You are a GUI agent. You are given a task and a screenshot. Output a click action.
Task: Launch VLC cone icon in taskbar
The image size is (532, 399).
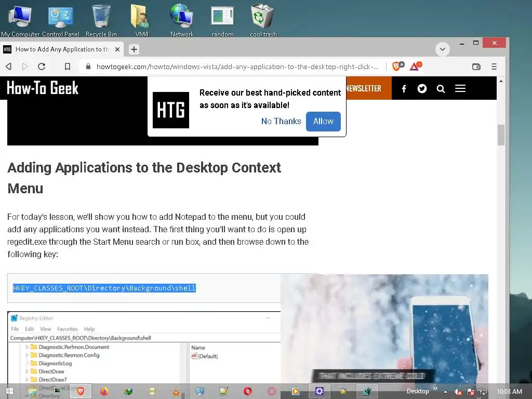point(176,392)
